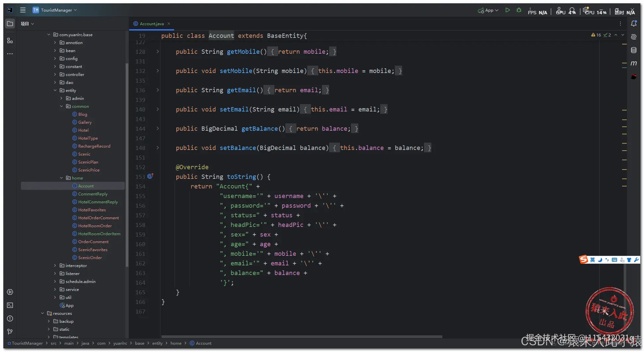Open the Sogou input soft keyboard
644x352 pixels.
coord(614,260)
